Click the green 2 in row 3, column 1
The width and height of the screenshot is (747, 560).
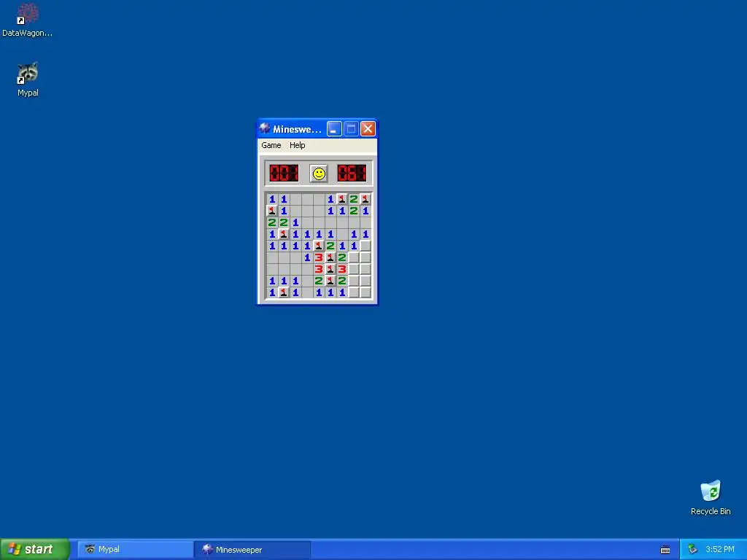coord(272,222)
